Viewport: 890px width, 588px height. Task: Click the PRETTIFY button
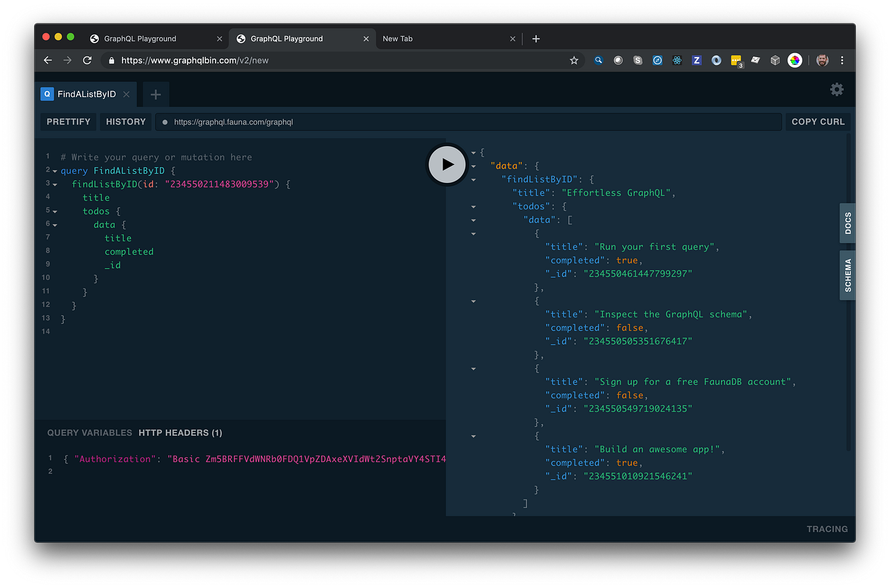pyautogui.click(x=68, y=121)
